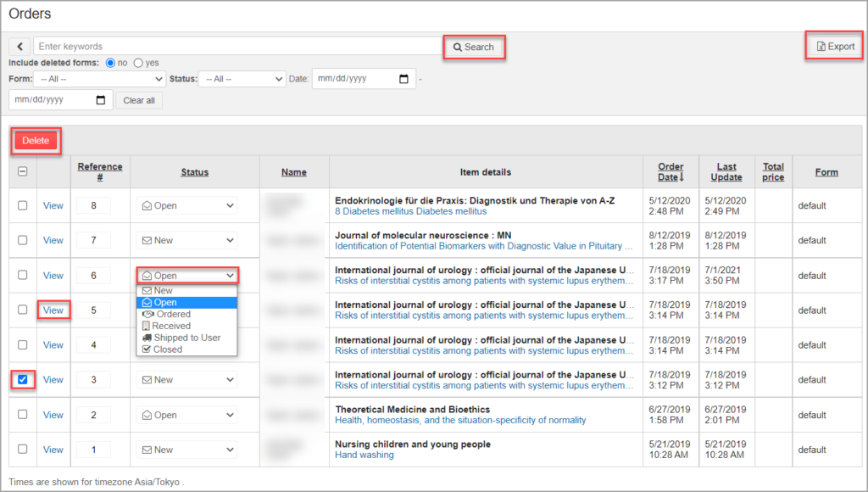
Task: Click the back arrow icon beside keyword field
Action: pyautogui.click(x=20, y=47)
